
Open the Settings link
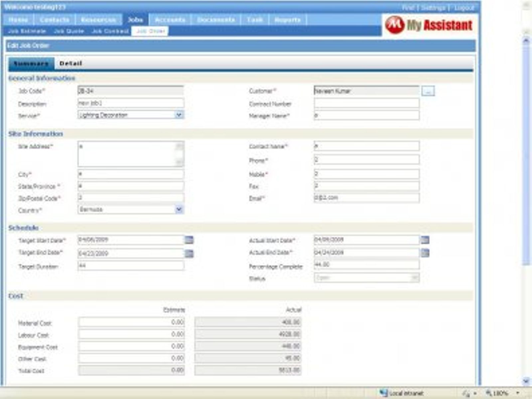tap(433, 7)
